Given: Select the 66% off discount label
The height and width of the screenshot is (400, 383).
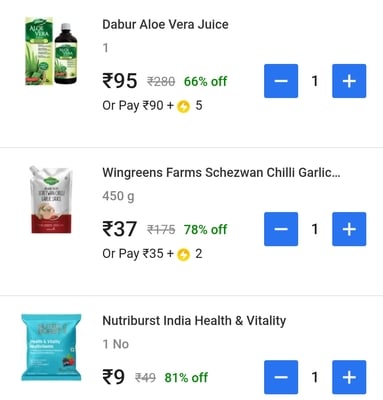Looking at the screenshot, I should [x=205, y=81].
